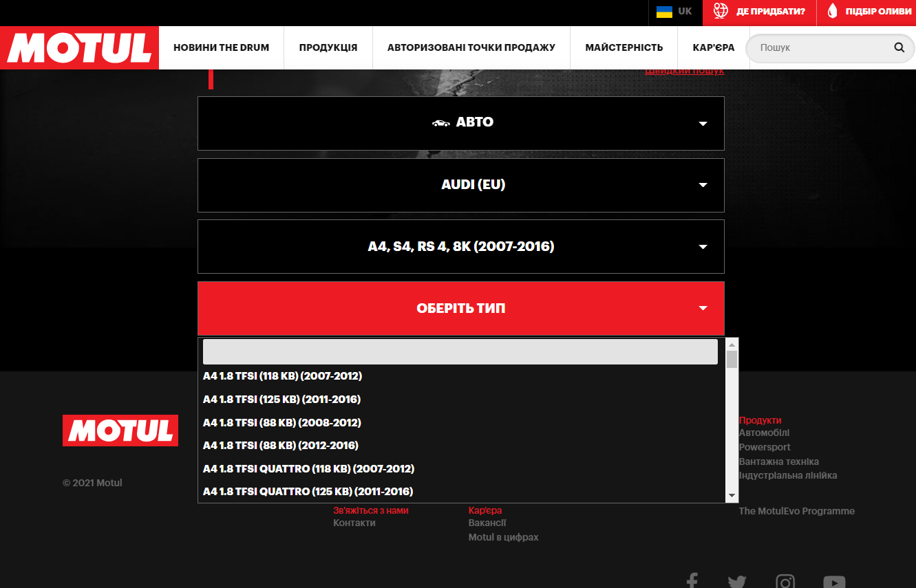Click the search magnifier icon
This screenshot has height=588, width=916.
(899, 47)
